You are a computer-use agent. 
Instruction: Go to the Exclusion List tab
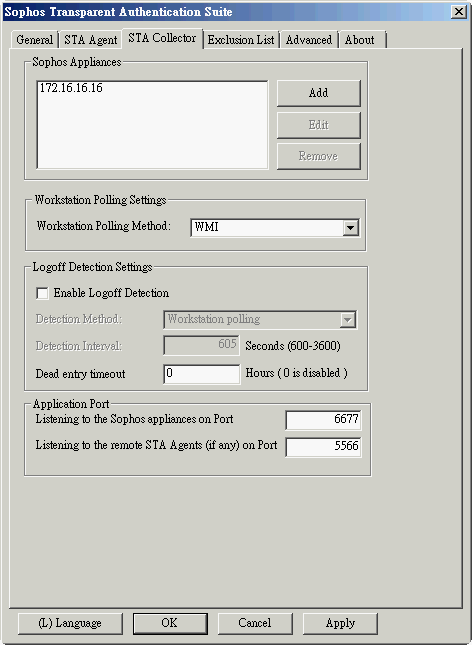(x=241, y=40)
